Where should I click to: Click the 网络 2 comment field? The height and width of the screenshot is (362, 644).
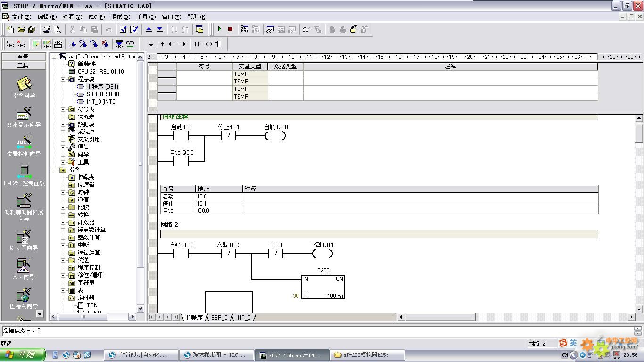(x=379, y=234)
